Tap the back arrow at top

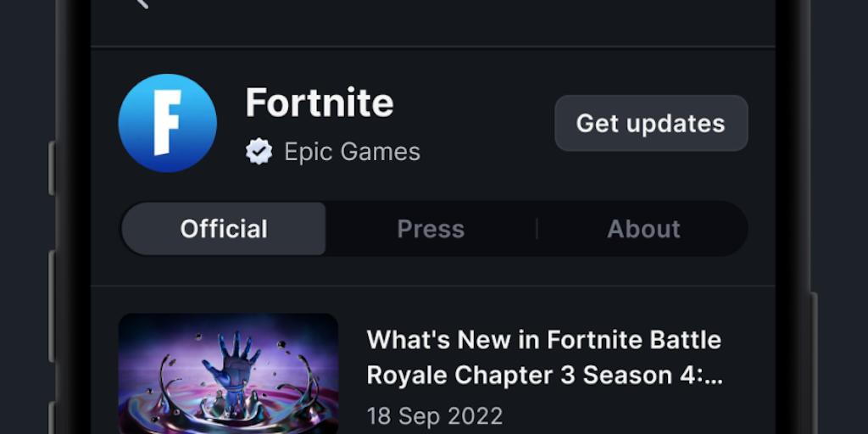[142, 3]
